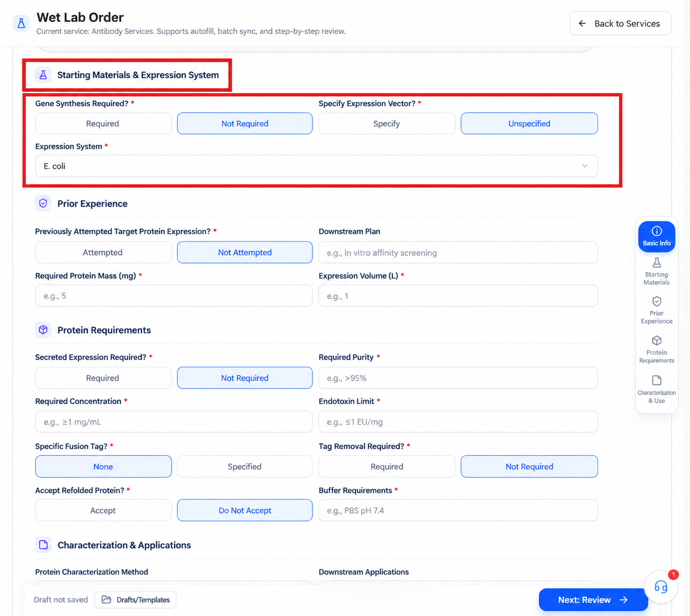
Task: Choose Accept for refolded protein
Action: click(x=103, y=510)
